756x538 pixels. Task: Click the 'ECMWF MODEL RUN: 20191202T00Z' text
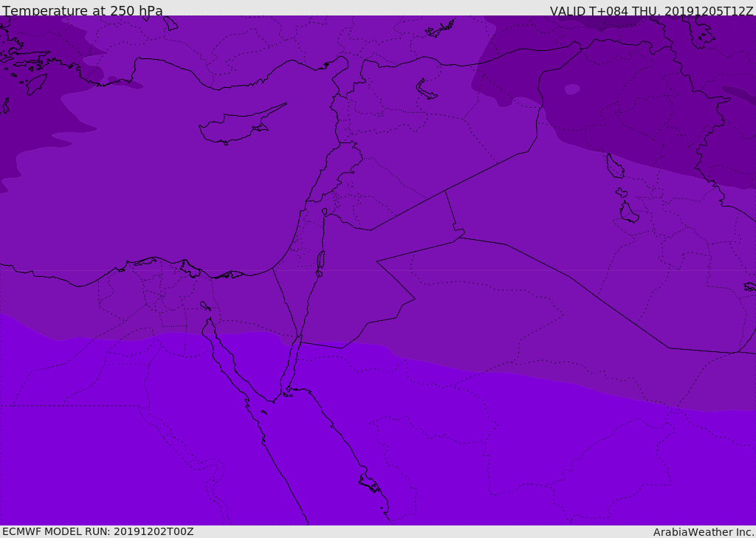click(98, 532)
